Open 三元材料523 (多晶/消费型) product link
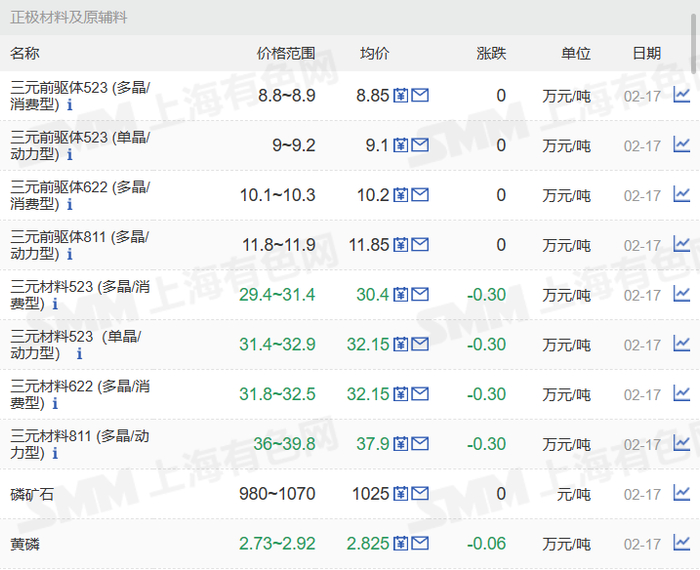The width and height of the screenshot is (700, 570). click(x=80, y=295)
